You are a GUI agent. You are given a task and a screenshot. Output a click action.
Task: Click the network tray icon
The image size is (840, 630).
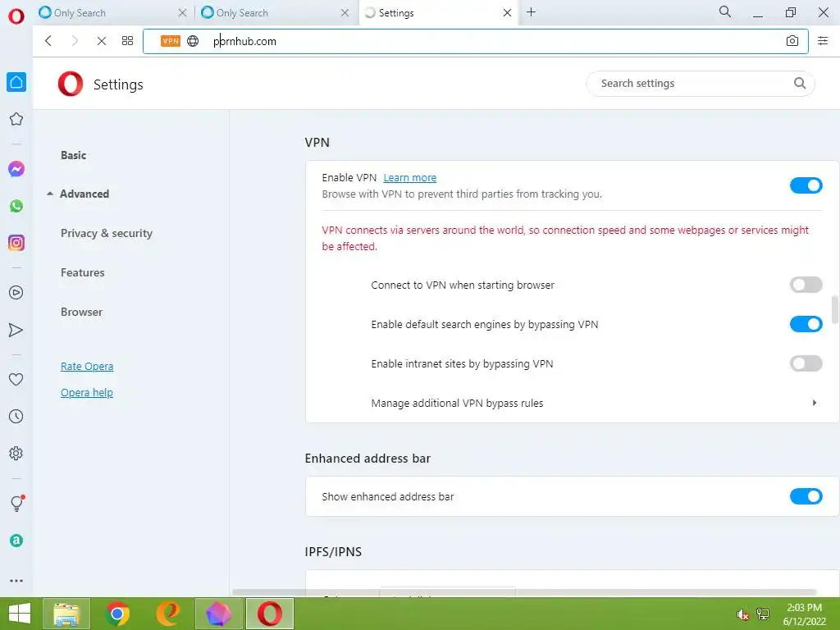763,614
